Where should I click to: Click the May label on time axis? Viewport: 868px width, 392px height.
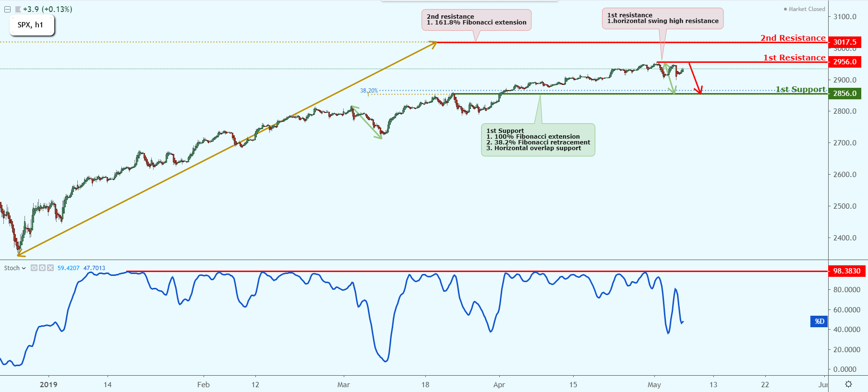point(654,385)
